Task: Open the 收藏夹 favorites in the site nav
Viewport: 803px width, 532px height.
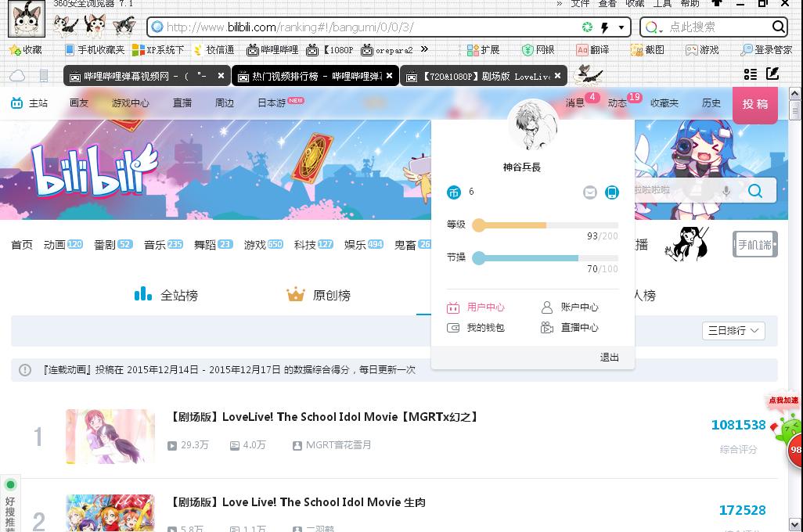Action: pos(664,103)
